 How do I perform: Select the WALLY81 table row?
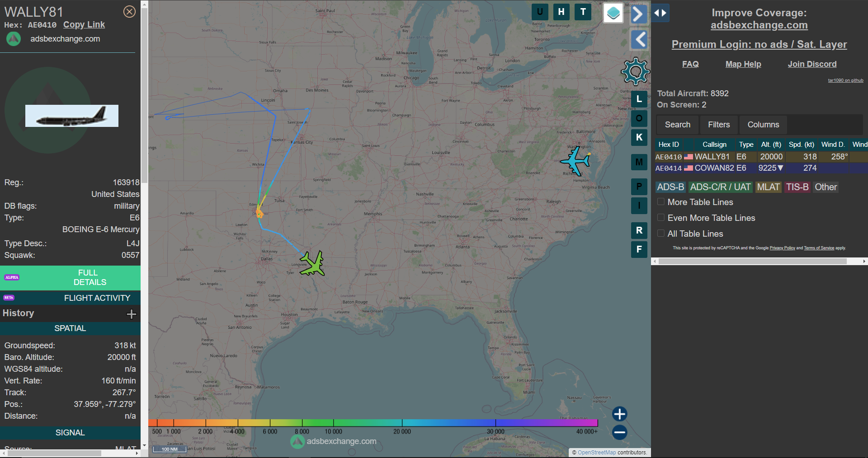point(761,157)
